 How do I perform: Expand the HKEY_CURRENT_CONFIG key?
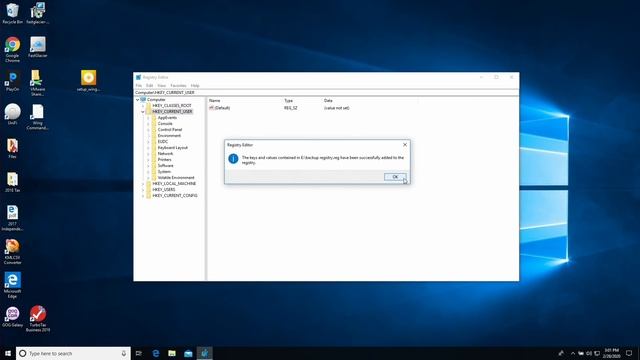click(143, 196)
